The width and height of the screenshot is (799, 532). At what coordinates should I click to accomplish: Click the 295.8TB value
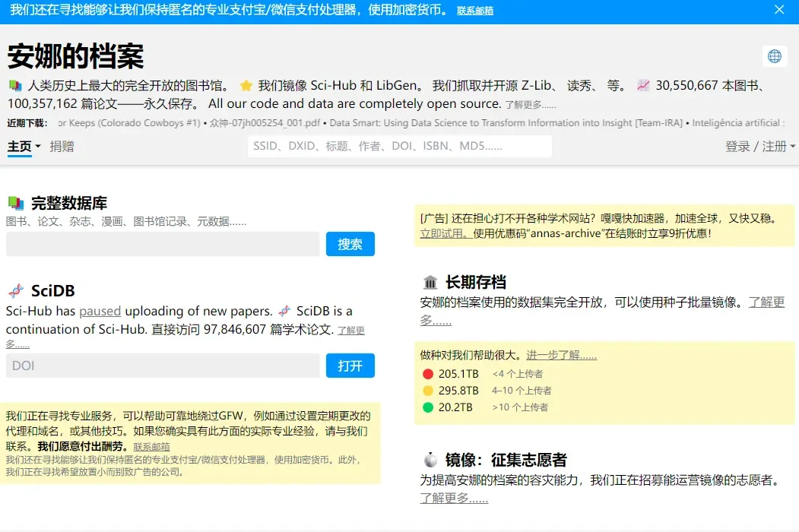pyautogui.click(x=458, y=391)
